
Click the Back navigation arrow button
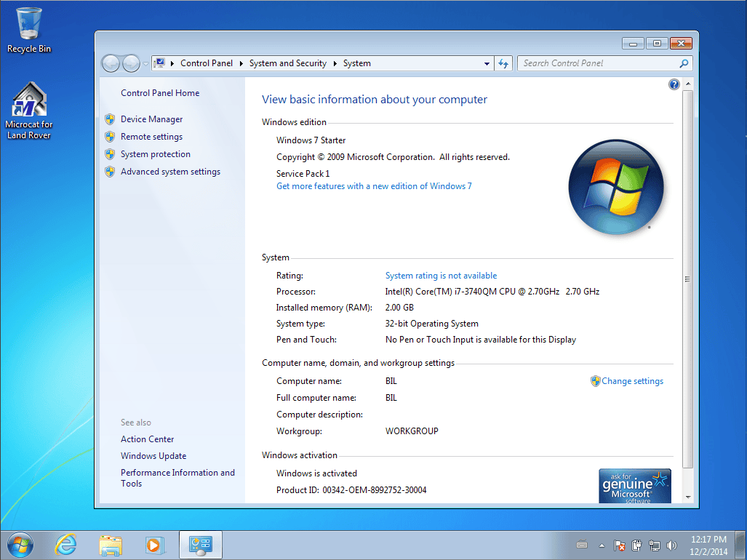tap(111, 63)
